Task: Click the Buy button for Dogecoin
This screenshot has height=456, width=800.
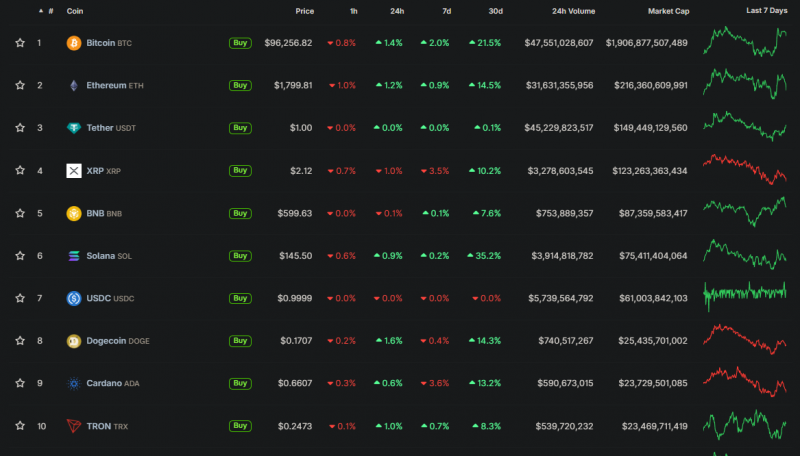Action: pos(240,340)
